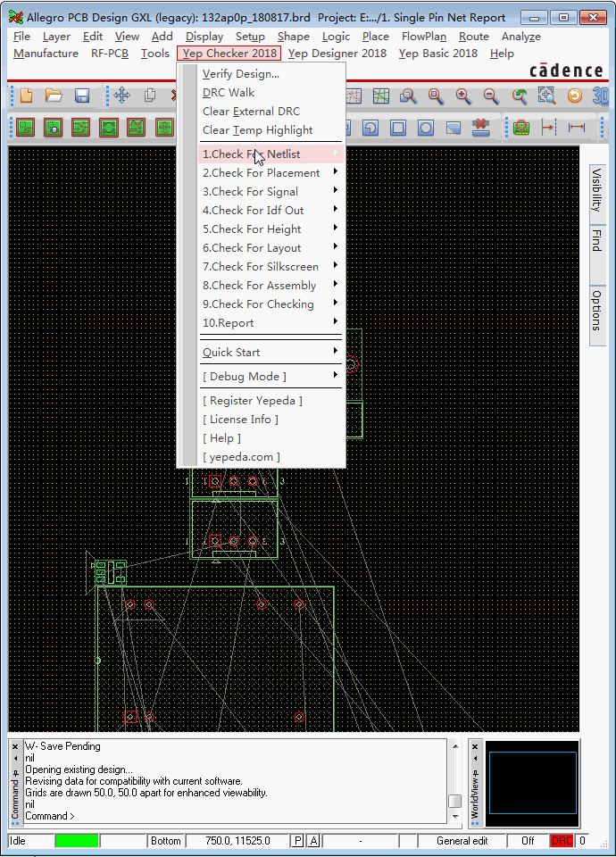
Task: Select the Add Circle shape tool
Action: coord(426,128)
